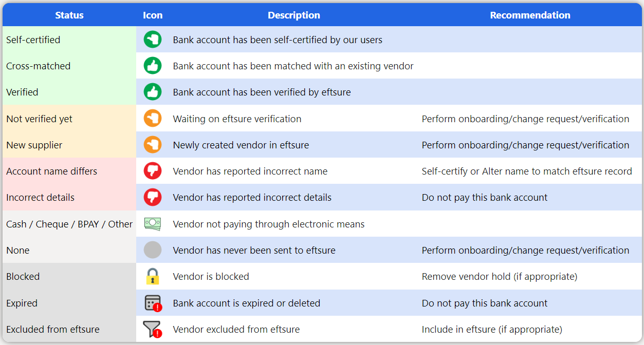Click the red thumbs-down icon for Account name differs
Screen dimensions: 644x345
(153, 171)
